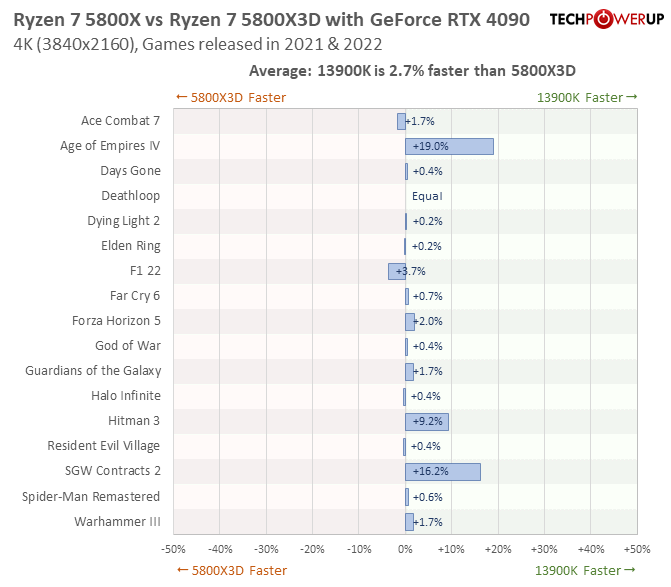Select the 'God of War' game label
Viewport: 671px width, 587px height.
pos(128,346)
